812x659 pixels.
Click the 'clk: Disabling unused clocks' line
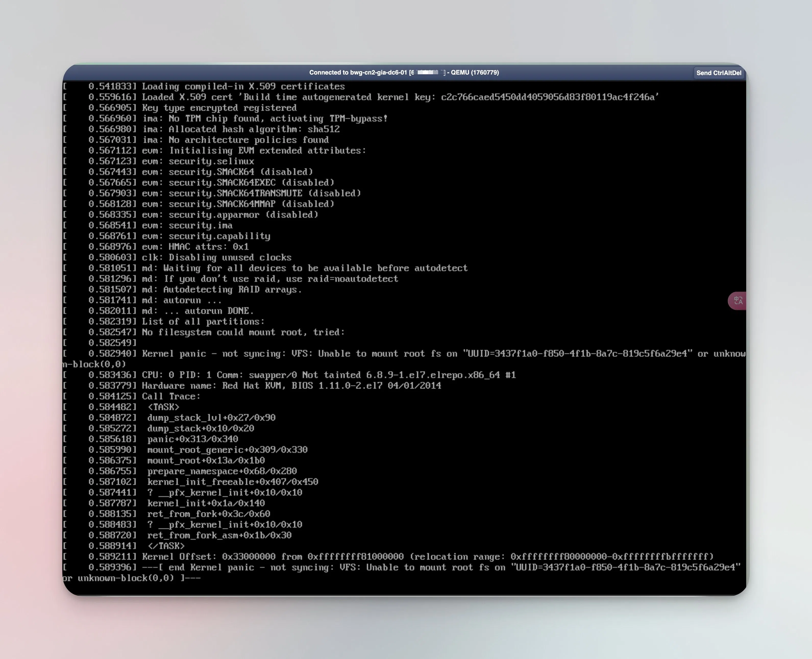click(x=216, y=257)
